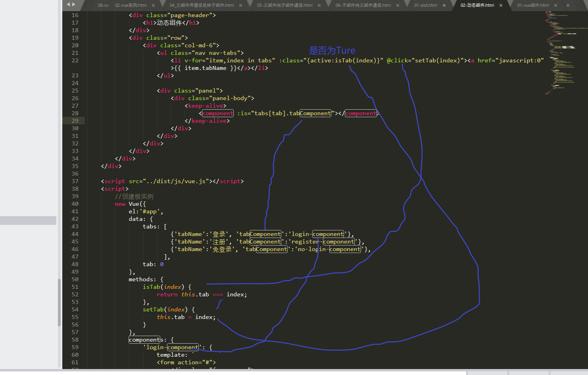Click the sidebar vertical scrollbar thumb
This screenshot has height=375, width=588.
click(59, 302)
